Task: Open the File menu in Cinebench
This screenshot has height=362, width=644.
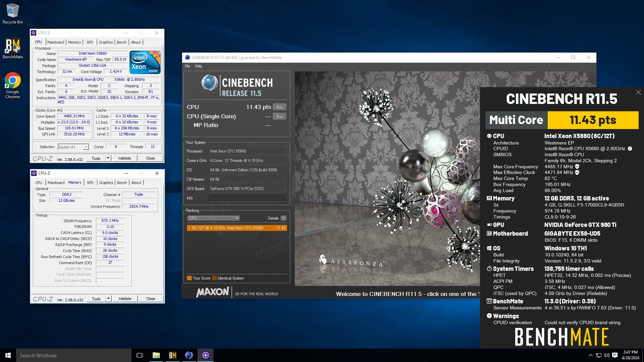Action: [187, 66]
